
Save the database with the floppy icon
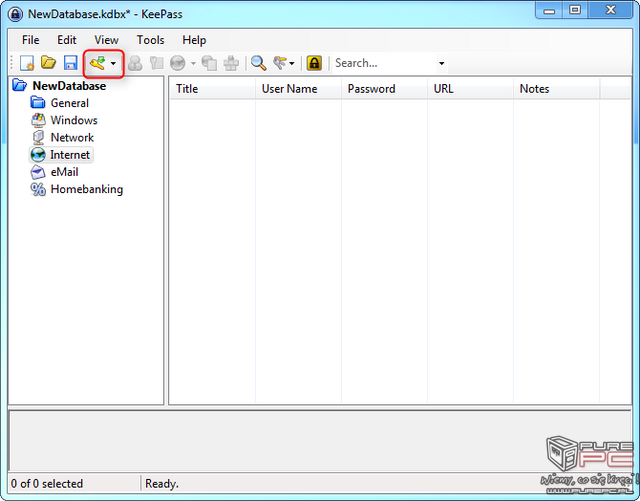(x=71, y=63)
